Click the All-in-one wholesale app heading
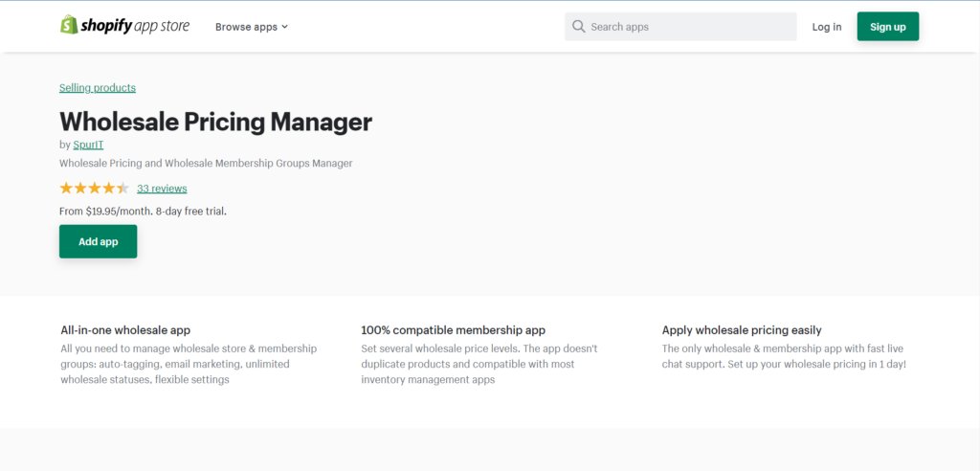This screenshot has width=980, height=471. coord(125,329)
